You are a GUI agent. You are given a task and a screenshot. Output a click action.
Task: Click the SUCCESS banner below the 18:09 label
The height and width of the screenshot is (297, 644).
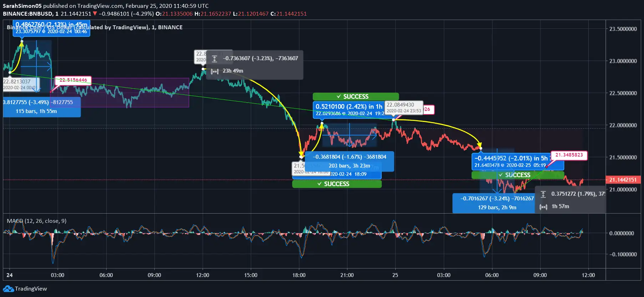336,184
